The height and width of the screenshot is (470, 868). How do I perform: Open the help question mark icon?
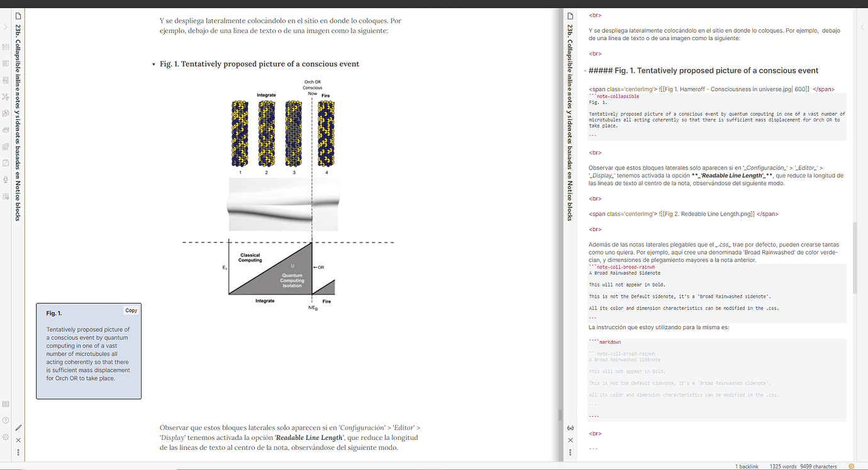coord(6,420)
